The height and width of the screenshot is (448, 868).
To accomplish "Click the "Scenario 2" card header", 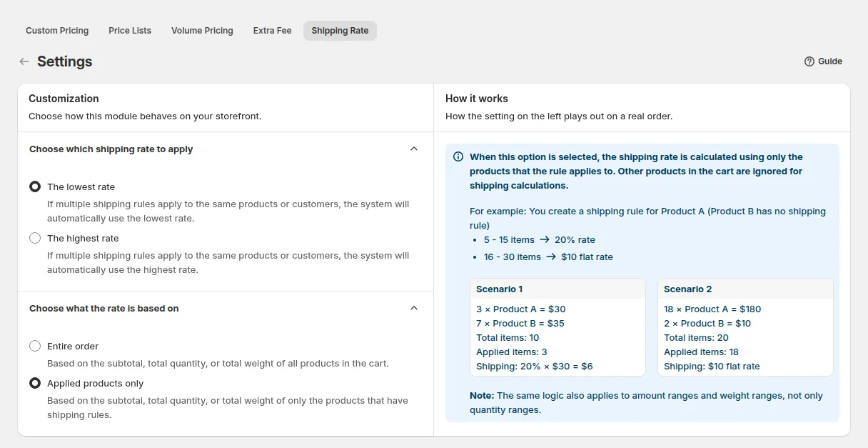I will coord(745,289).
